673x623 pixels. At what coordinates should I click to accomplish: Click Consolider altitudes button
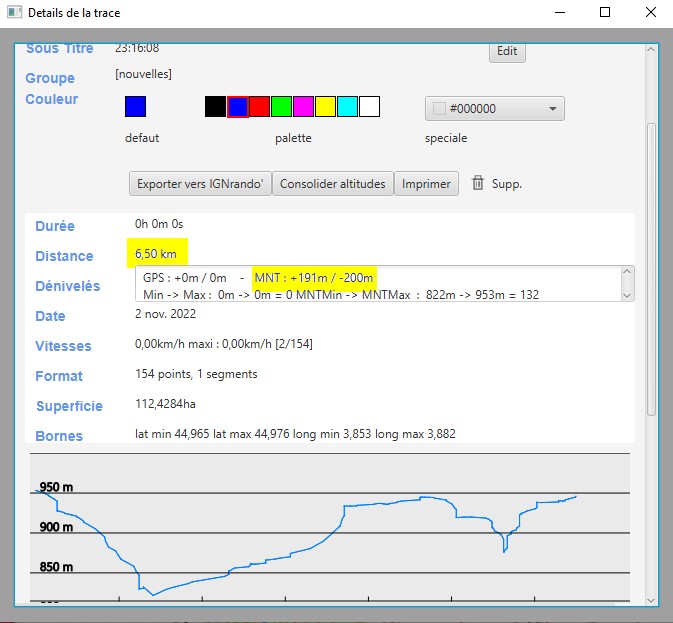coord(332,183)
